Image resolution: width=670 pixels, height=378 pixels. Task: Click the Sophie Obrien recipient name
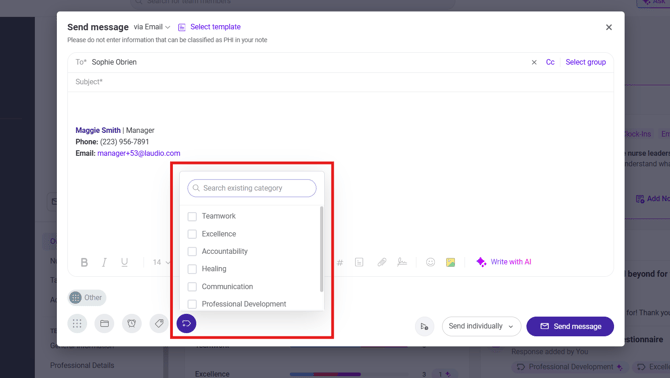coord(114,62)
